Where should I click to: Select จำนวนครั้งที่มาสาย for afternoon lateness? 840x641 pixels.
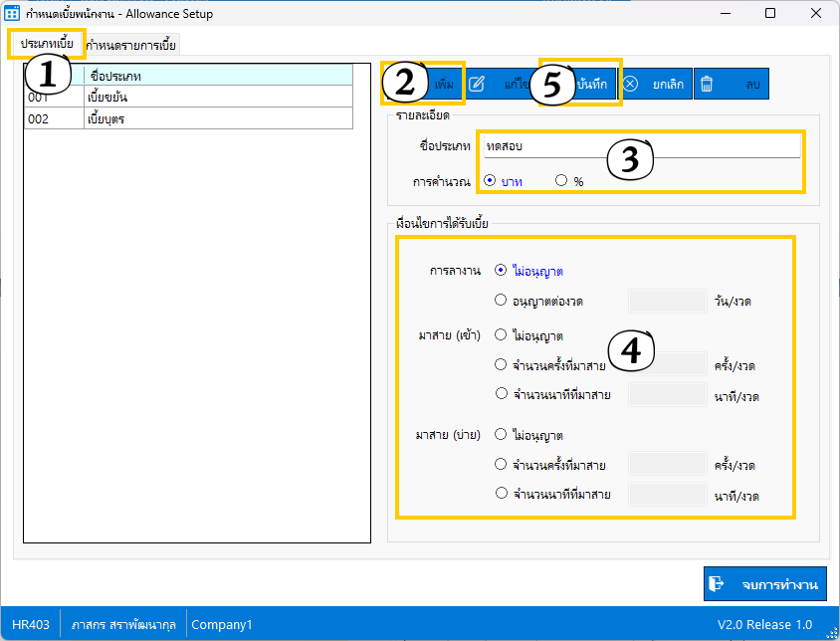[x=501, y=464]
